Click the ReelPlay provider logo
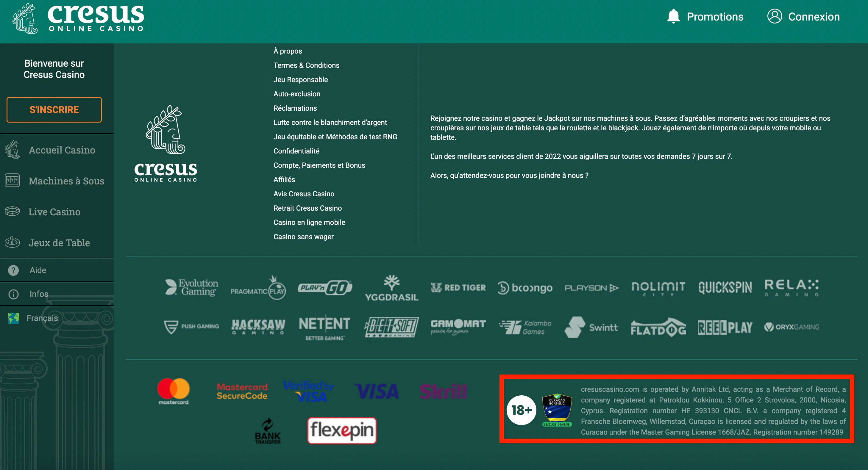Screen dimensions: 868x470 click(x=725, y=327)
